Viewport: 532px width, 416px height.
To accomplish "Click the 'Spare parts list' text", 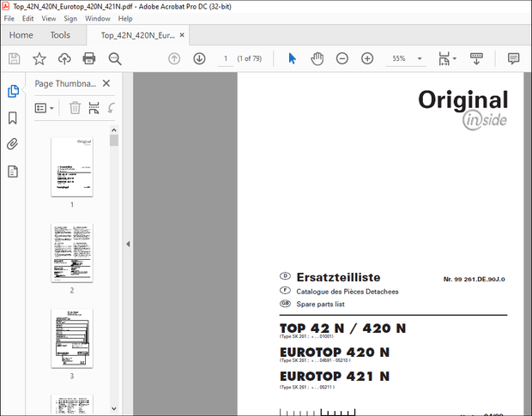I will [x=320, y=304].
